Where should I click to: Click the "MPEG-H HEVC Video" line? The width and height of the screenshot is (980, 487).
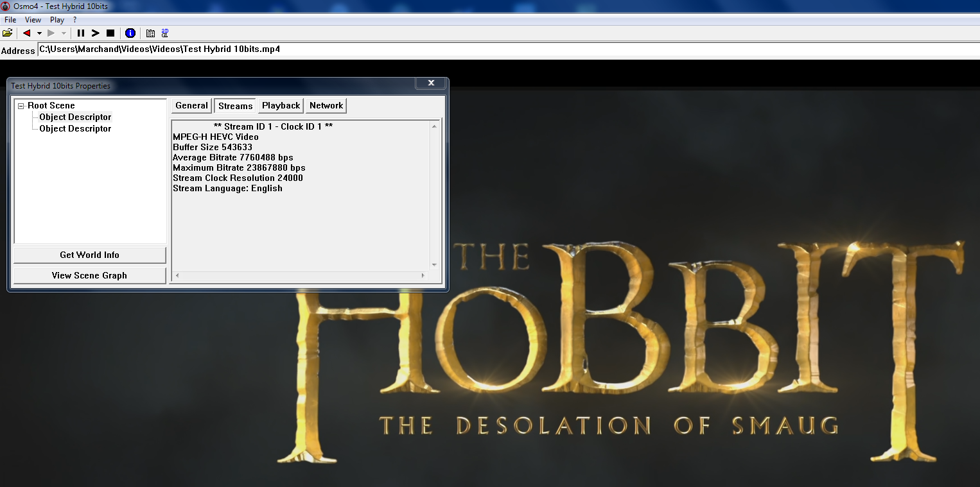click(216, 137)
